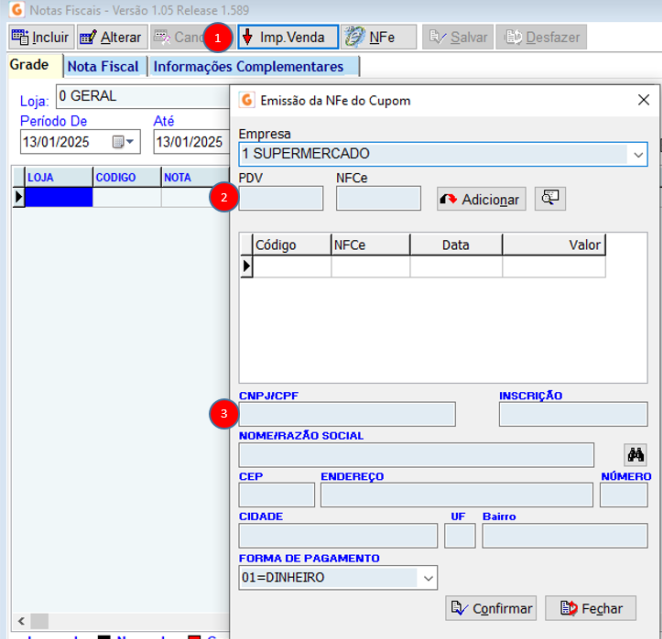Click the Adicionar button
This screenshot has width=662, height=639.
point(481,199)
